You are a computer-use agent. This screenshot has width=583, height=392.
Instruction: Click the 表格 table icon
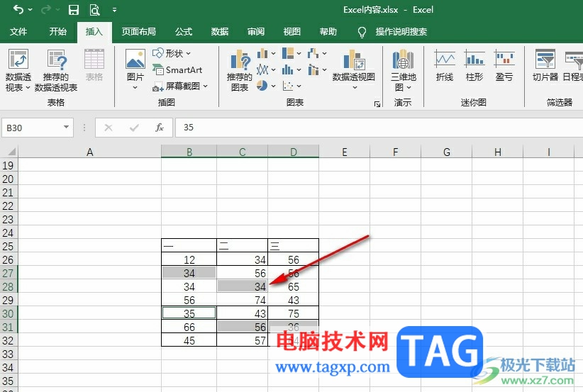pos(94,65)
